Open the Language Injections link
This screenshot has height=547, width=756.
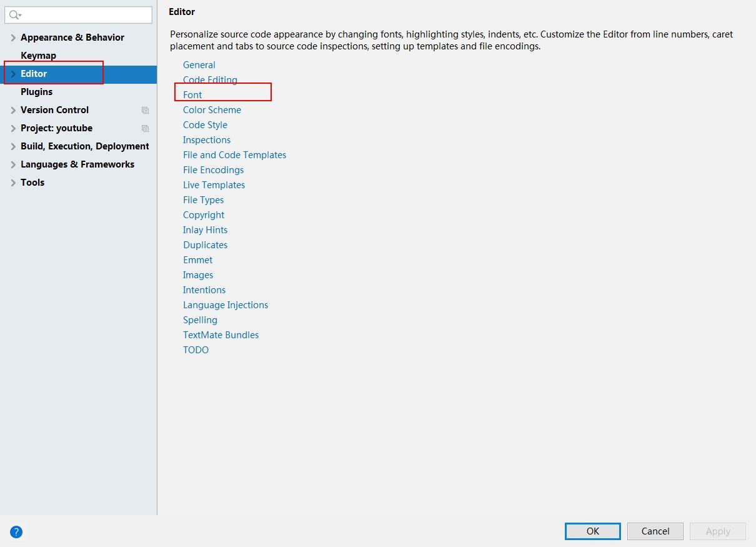coord(226,305)
